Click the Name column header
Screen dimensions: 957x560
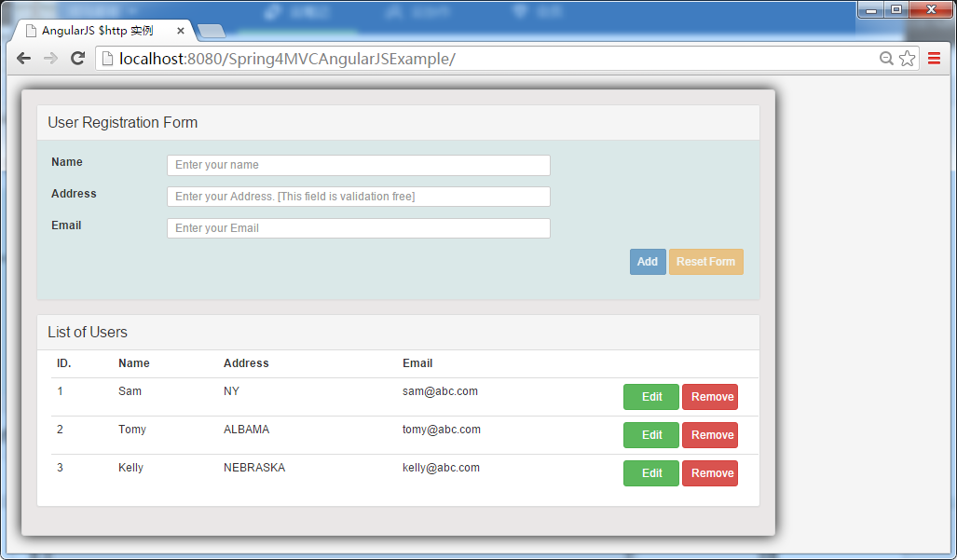(x=133, y=363)
